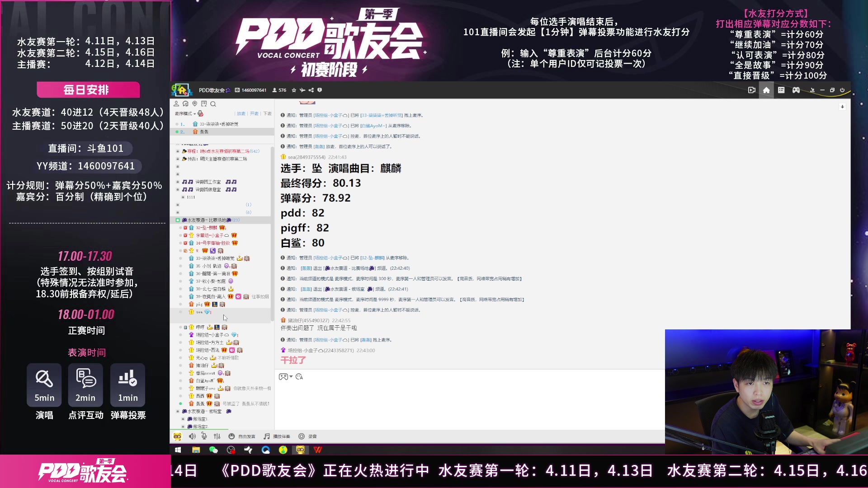The width and height of the screenshot is (868, 488).
Task: Select mic queue entry 33-柒柒柒+丢掉听觉
Action: (x=222, y=124)
